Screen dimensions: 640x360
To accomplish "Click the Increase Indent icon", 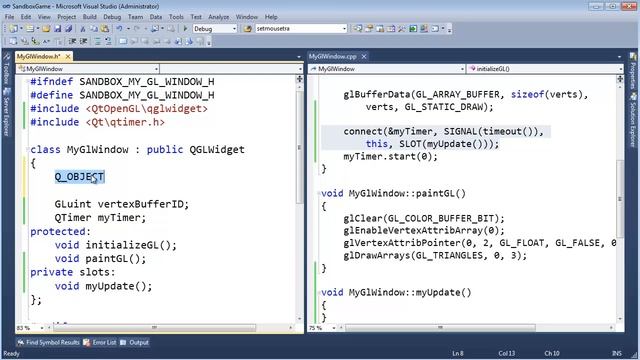I will click(84, 41).
